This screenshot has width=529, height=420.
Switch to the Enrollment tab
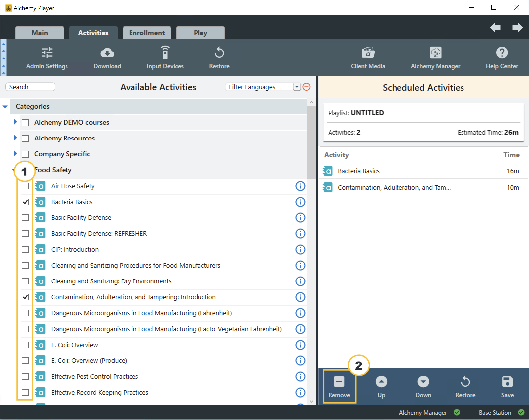pyautogui.click(x=147, y=33)
